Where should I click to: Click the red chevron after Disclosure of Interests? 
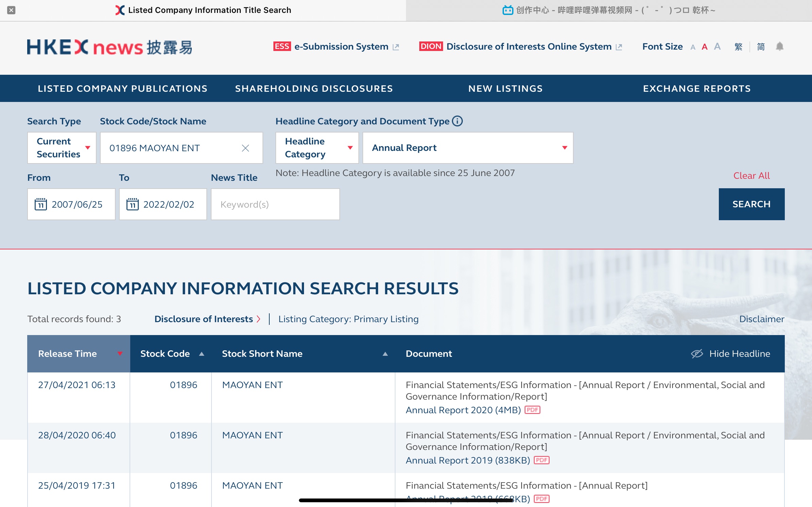coord(258,319)
